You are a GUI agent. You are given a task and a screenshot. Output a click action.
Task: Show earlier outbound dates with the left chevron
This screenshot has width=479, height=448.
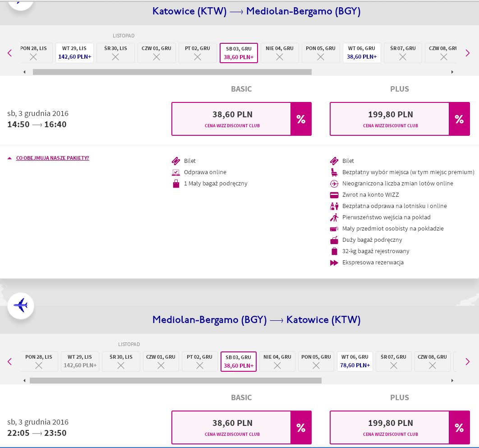10,53
